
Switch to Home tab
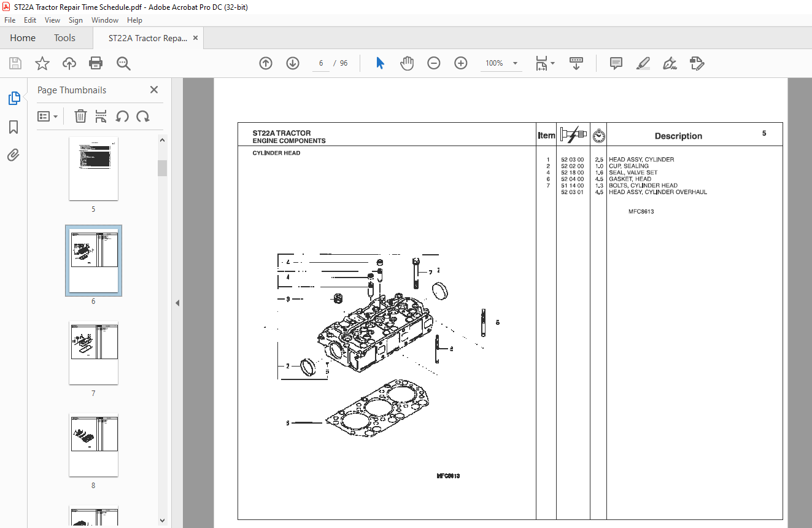click(x=23, y=38)
